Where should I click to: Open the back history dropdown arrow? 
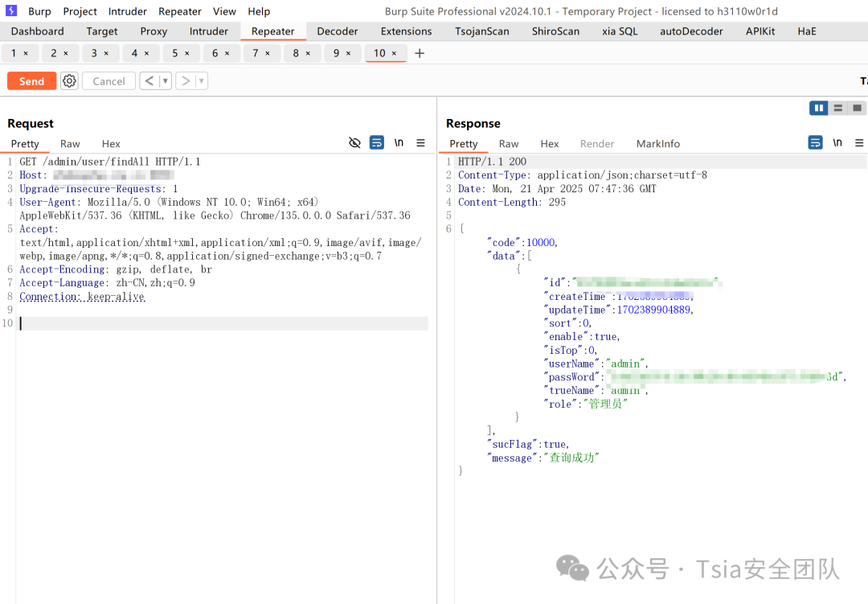165,81
